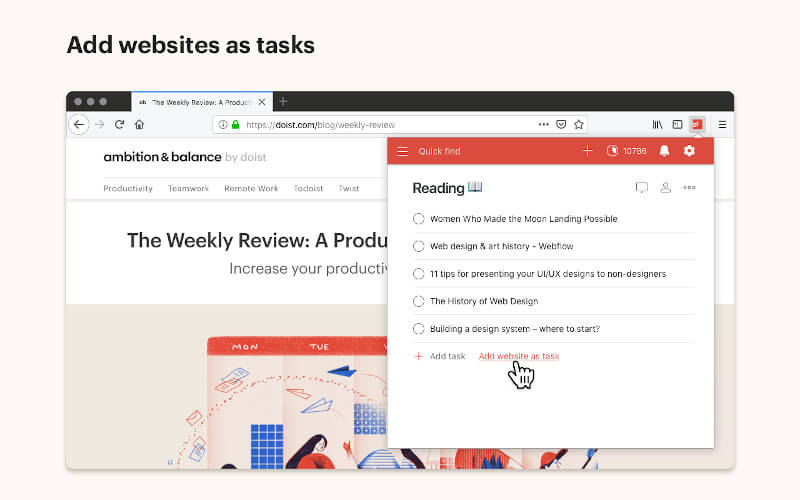Image resolution: width=800 pixels, height=500 pixels.
Task: Close The Weekly Review tab
Action: pos(262,102)
